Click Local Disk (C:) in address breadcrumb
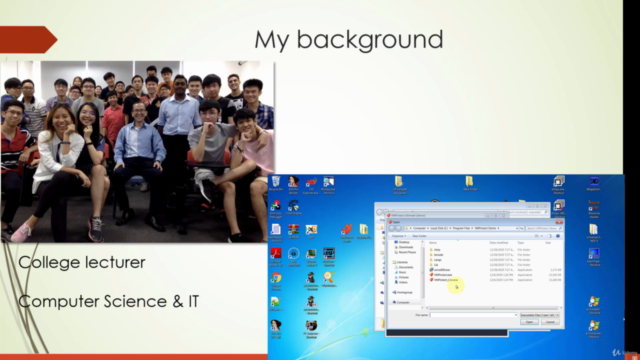 tap(439, 228)
